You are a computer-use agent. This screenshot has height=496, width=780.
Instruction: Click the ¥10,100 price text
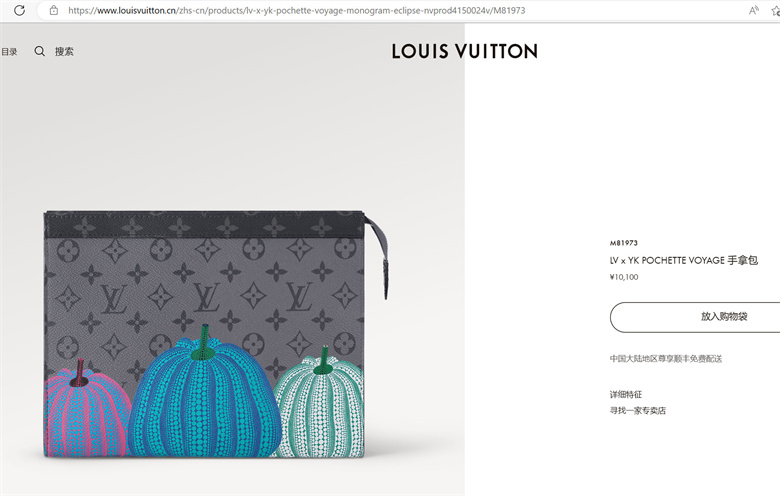tap(624, 277)
